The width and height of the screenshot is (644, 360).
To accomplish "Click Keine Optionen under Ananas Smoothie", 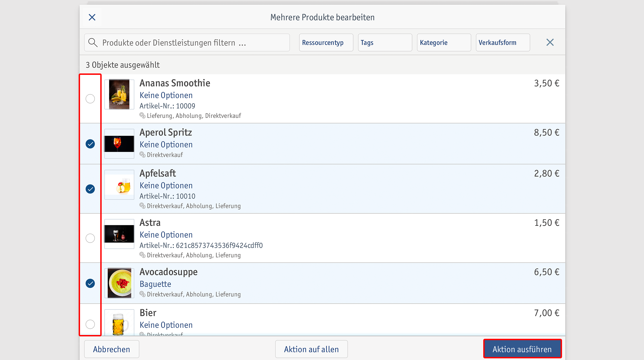I will [166, 95].
